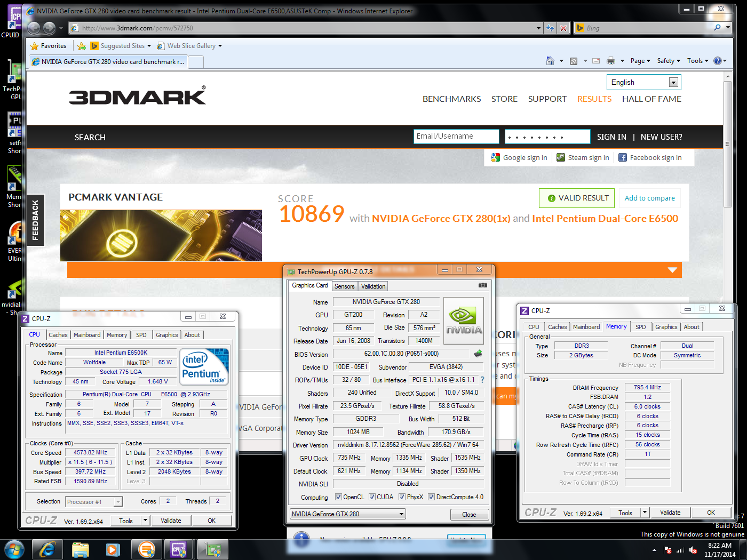
Task: Open the IE Safety menu dropdown
Action: (668, 61)
